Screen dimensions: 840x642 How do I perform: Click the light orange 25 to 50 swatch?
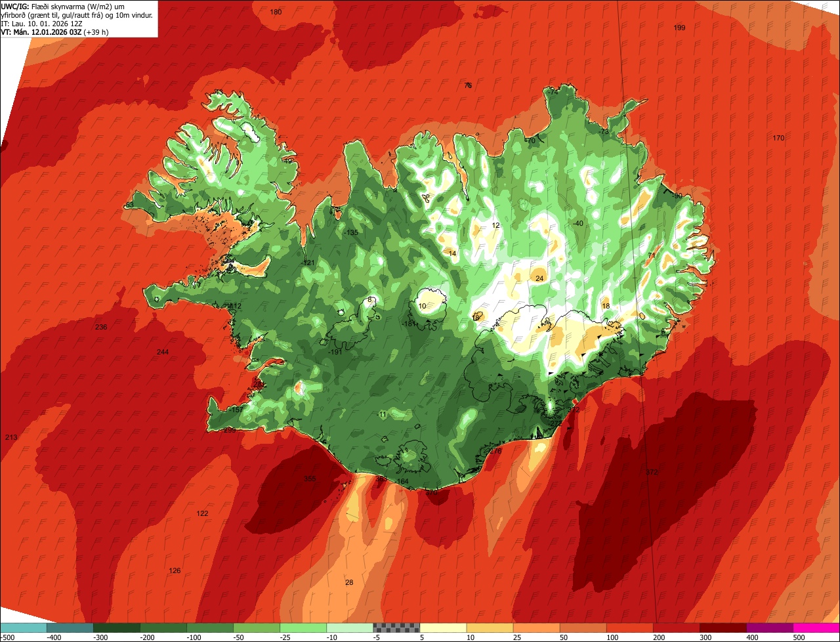tap(536, 627)
